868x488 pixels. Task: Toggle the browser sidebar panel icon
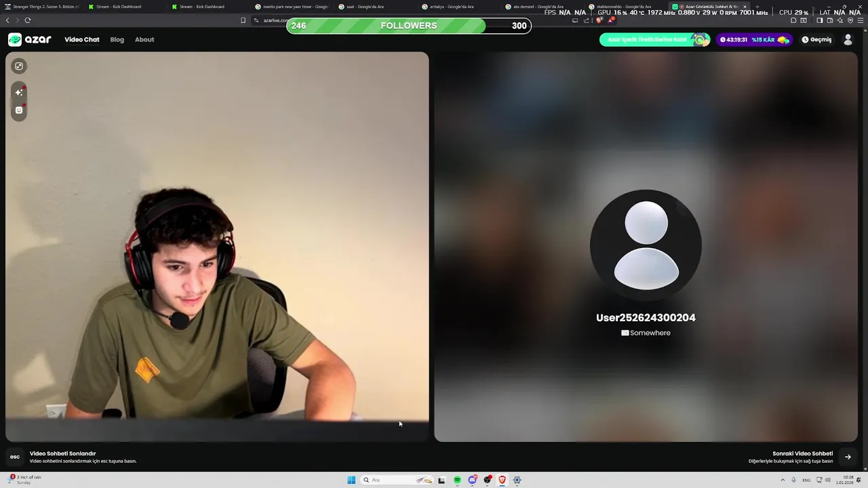pyautogui.click(x=819, y=20)
